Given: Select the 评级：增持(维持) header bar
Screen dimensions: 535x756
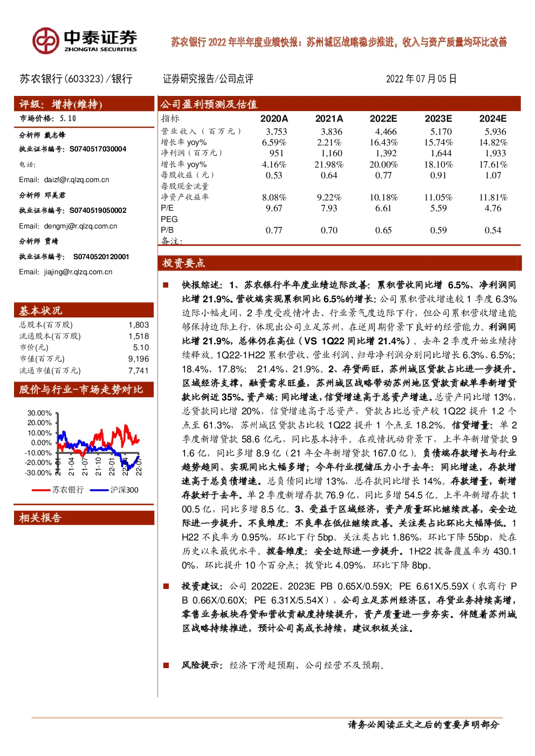Looking at the screenshot, I should tap(84, 104).
